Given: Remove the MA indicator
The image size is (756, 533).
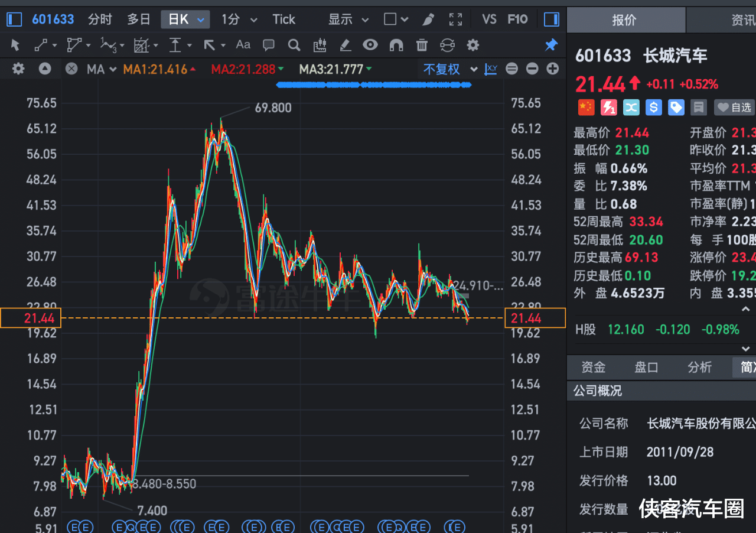Looking at the screenshot, I should pyautogui.click(x=71, y=69).
